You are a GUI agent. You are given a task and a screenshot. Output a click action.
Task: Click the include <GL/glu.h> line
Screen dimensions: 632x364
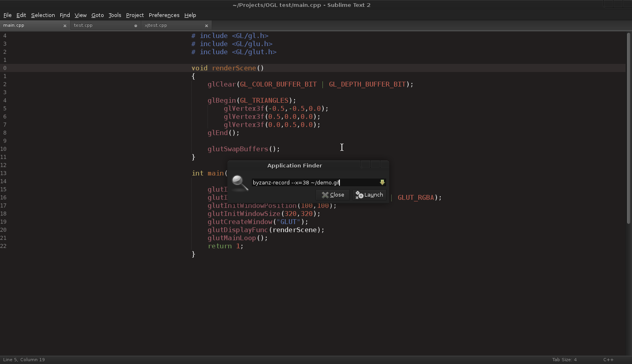coord(232,44)
